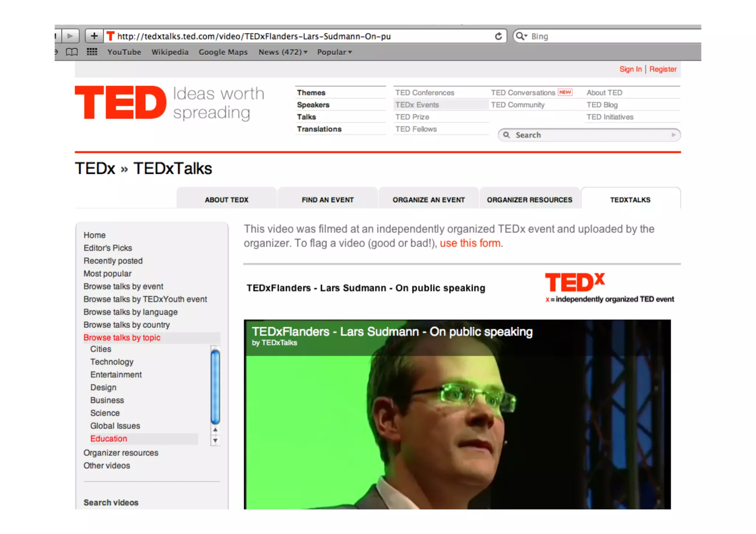The image size is (756, 534).
Task: Expand the Popular bookmarks dropdown
Action: [334, 52]
